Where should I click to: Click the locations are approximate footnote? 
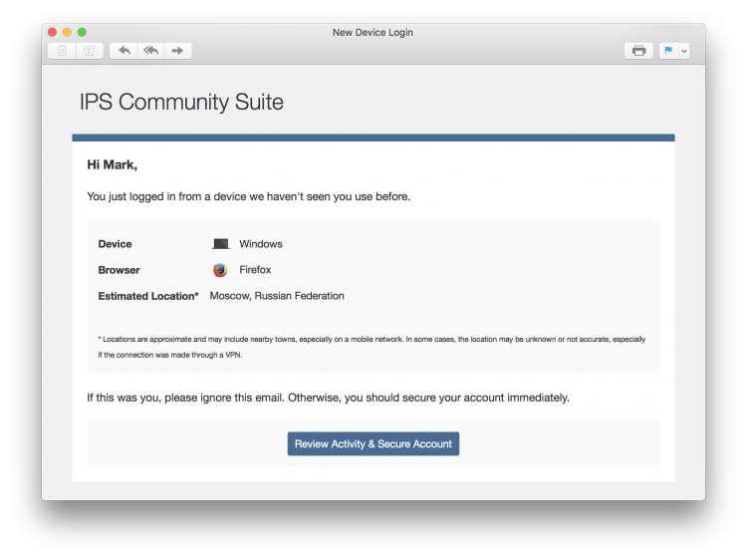372,347
